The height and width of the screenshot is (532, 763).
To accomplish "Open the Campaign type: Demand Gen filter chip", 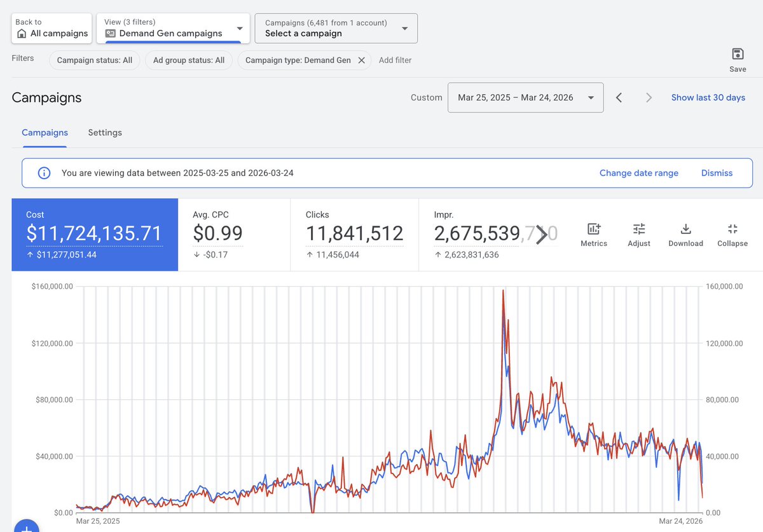I will (x=298, y=60).
